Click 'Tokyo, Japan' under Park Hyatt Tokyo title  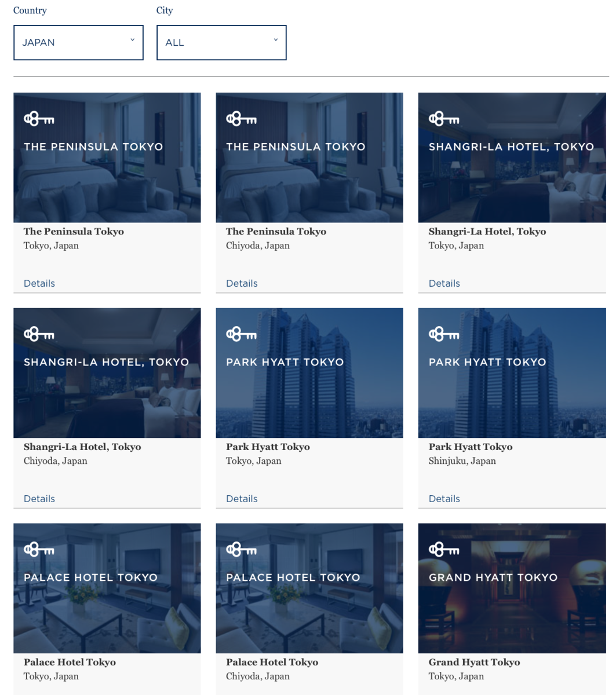coord(254,461)
